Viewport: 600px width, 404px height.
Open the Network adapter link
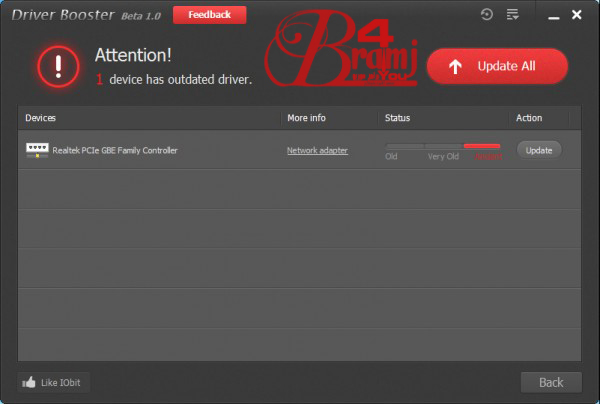[x=317, y=150]
